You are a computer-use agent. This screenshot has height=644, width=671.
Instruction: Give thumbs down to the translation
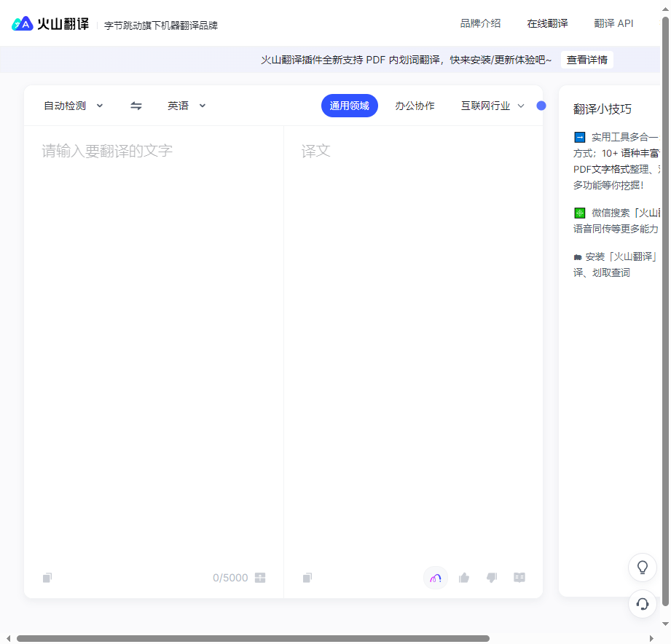pos(492,578)
